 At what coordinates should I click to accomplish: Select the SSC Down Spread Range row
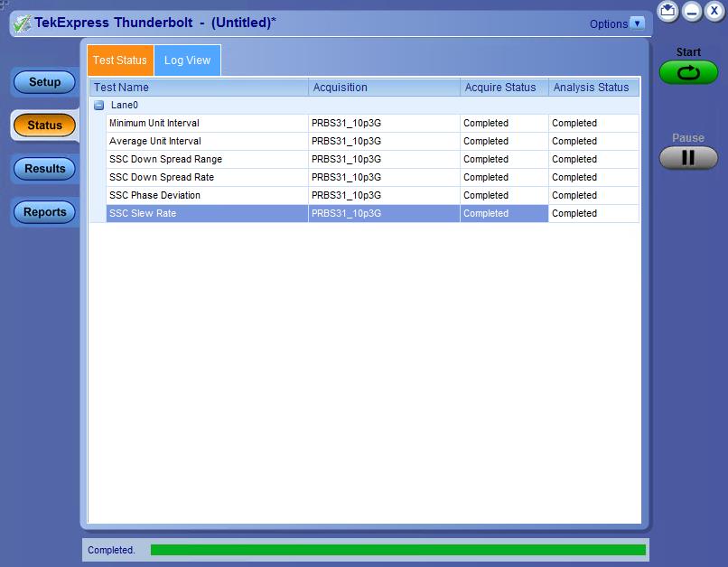pos(165,160)
